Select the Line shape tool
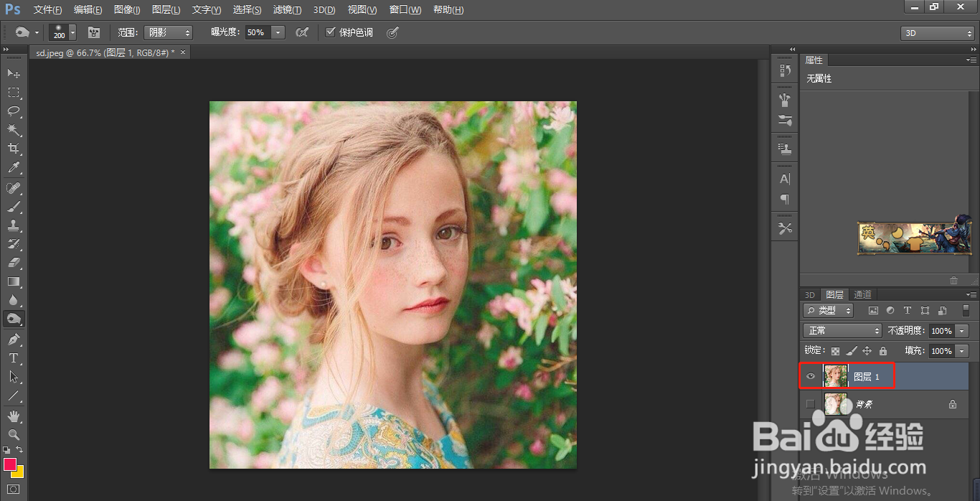Image resolution: width=980 pixels, height=501 pixels. point(14,395)
